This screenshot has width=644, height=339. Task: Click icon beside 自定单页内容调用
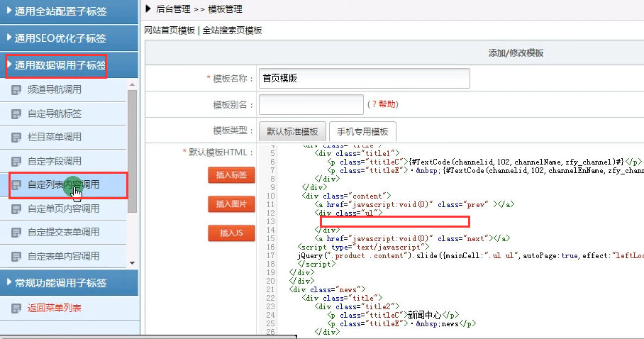(x=16, y=209)
